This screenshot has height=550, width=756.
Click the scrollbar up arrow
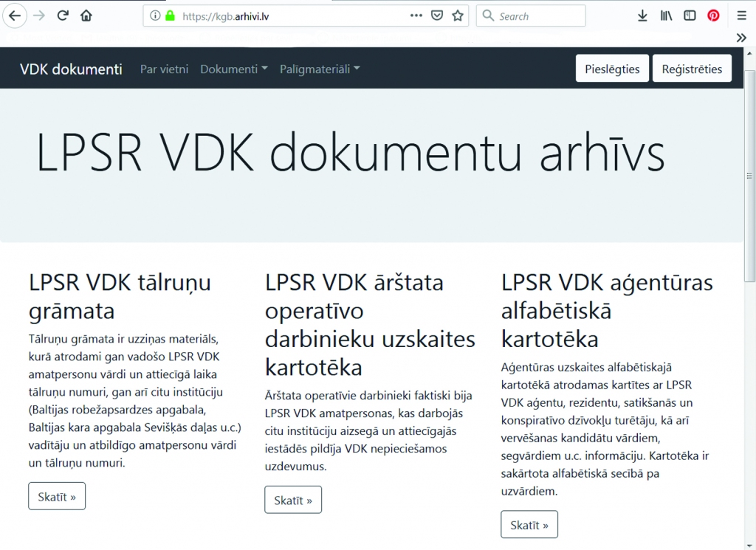pyautogui.click(x=750, y=52)
